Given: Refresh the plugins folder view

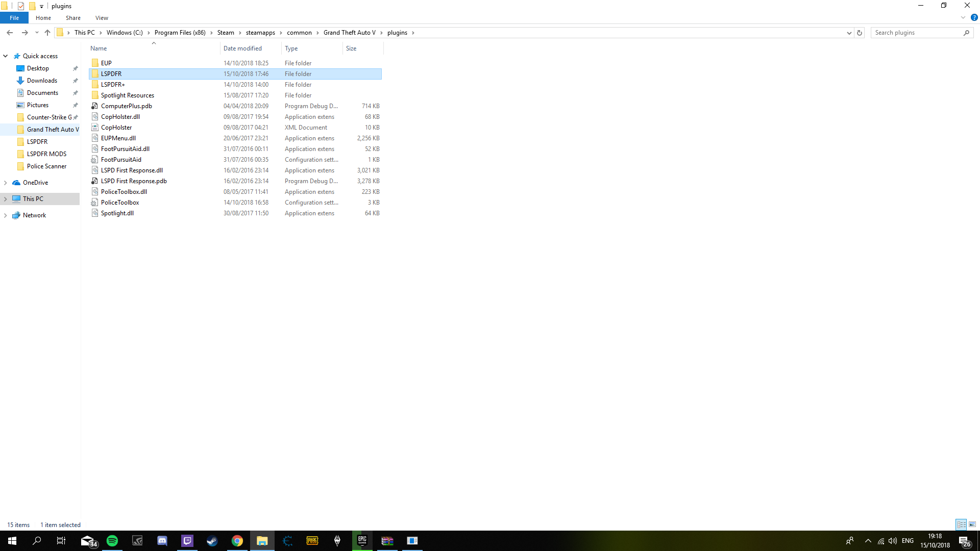Looking at the screenshot, I should [860, 33].
